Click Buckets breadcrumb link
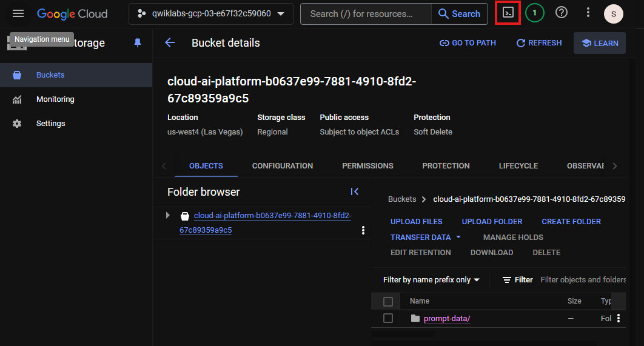The height and width of the screenshot is (346, 644). (402, 199)
